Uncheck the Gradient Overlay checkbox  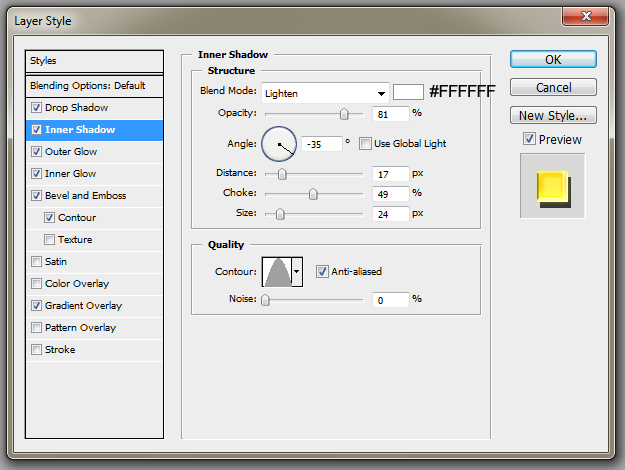pyautogui.click(x=36, y=305)
